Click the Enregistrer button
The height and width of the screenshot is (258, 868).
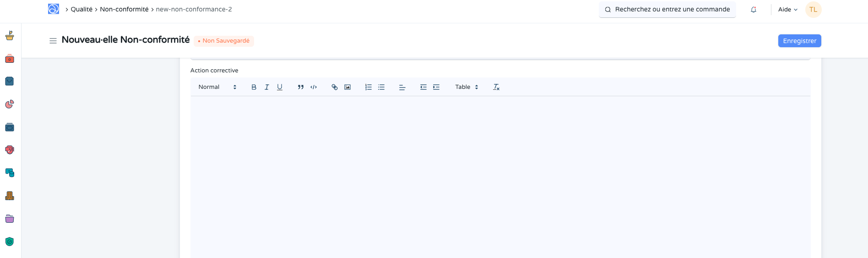coord(799,41)
